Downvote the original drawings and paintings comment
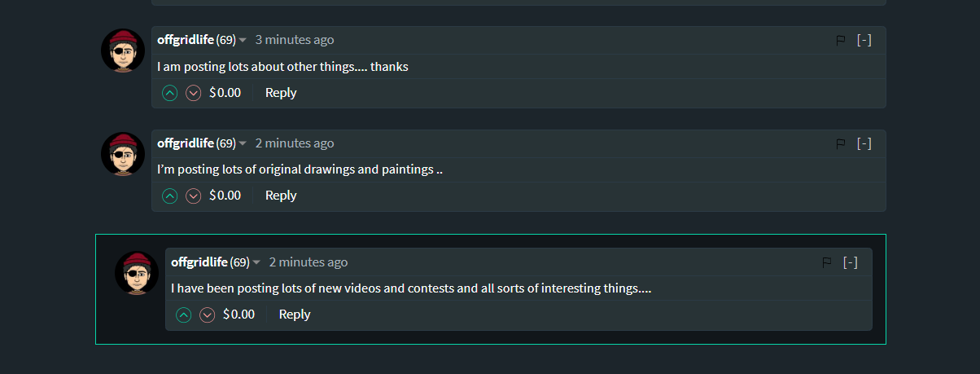 [x=194, y=196]
